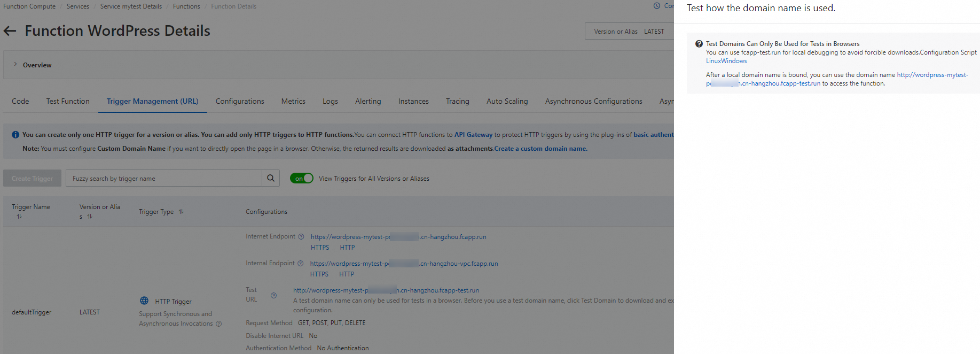This screenshot has height=354, width=980.
Task: Open the Test URL help icon
Action: pos(273,295)
